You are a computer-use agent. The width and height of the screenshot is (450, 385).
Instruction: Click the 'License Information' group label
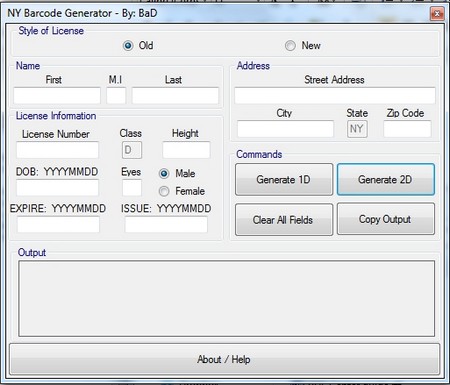[x=56, y=116]
